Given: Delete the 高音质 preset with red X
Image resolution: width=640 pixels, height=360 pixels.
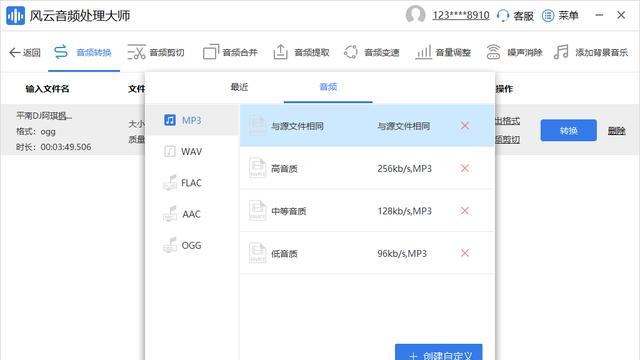Looking at the screenshot, I should coord(464,168).
